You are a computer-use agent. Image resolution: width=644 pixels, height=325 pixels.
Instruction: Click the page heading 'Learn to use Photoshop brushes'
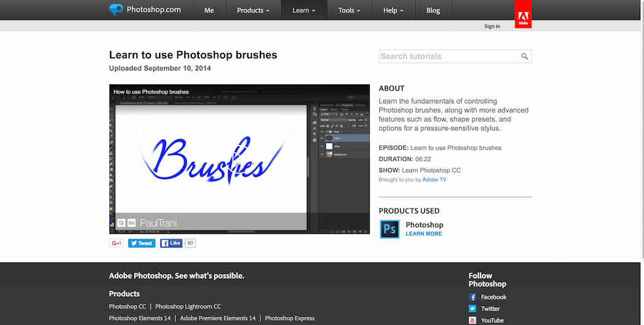(x=193, y=55)
